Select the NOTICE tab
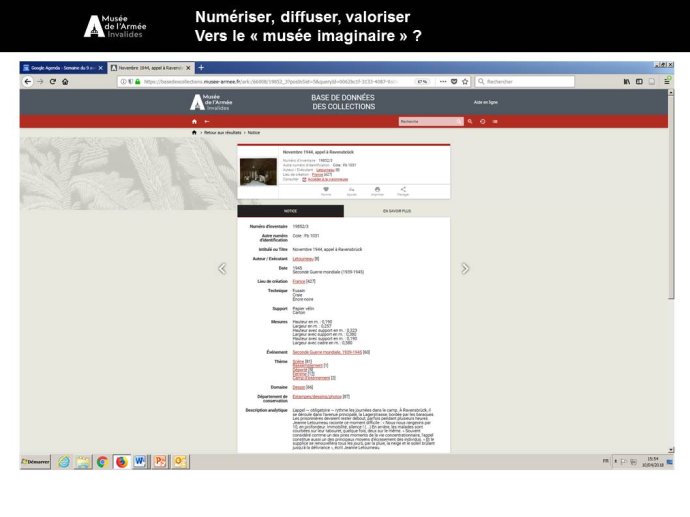 [x=290, y=211]
